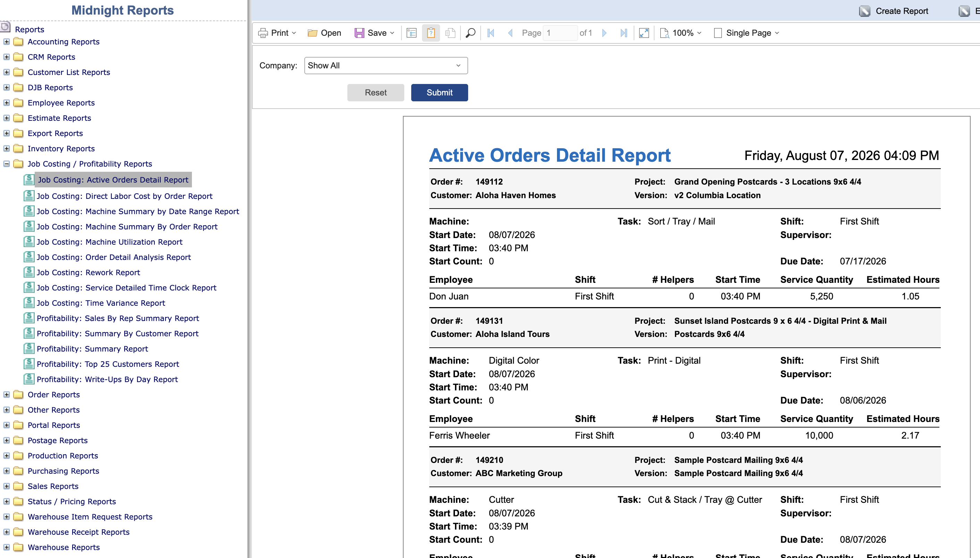
Task: Expand the Warehouse Reports folder
Action: 7,547
